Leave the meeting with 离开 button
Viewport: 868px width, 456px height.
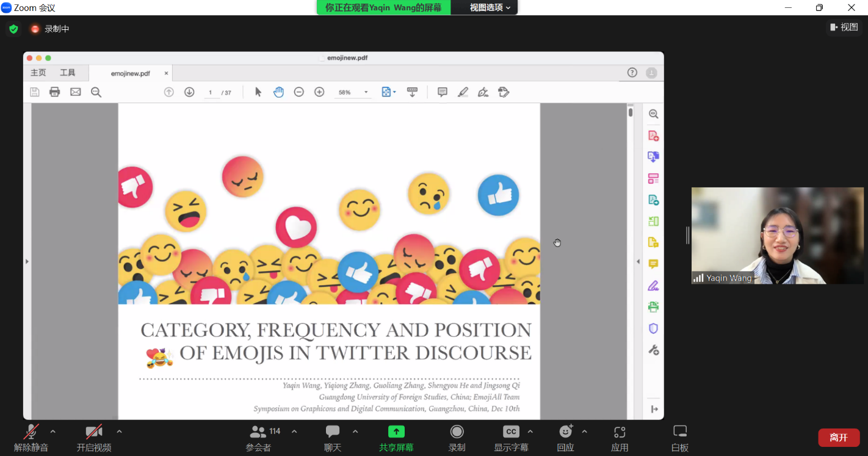point(839,438)
